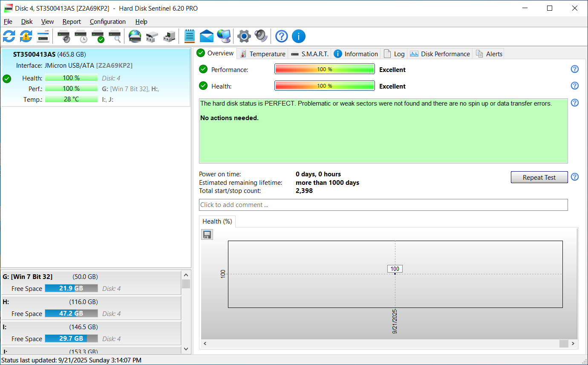The image size is (588, 365).
Task: Click the Health 100% bar overview
Action: pos(324,86)
